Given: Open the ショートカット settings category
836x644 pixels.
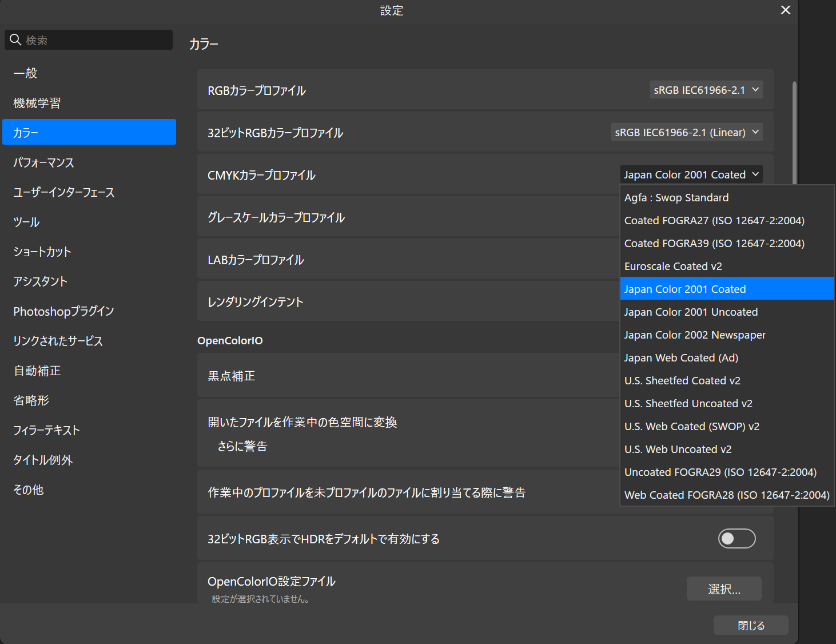Looking at the screenshot, I should [89, 252].
